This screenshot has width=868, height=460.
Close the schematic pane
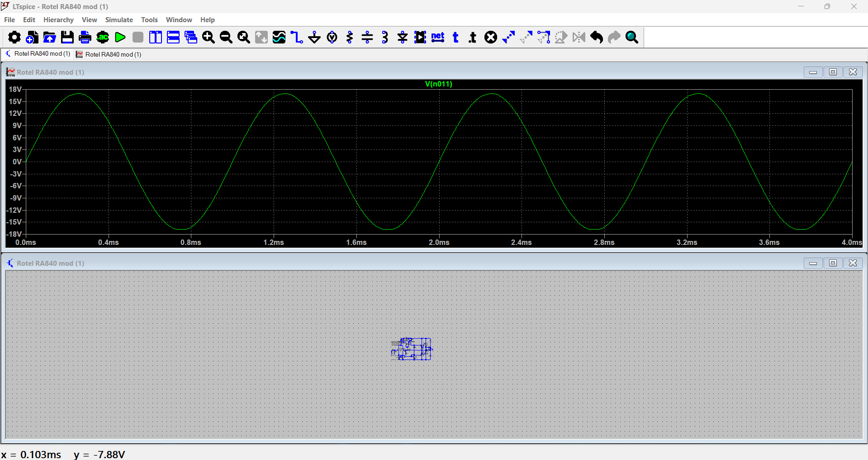(x=853, y=263)
